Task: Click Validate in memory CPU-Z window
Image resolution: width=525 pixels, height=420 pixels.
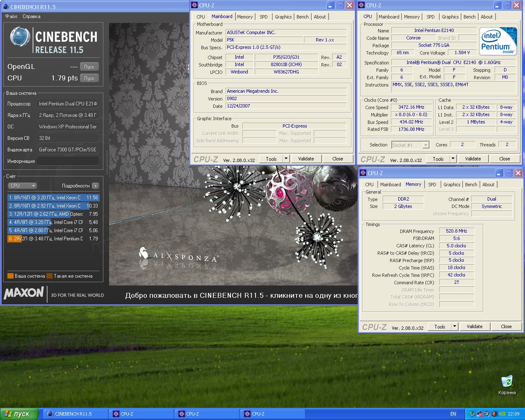Action: click(475, 326)
